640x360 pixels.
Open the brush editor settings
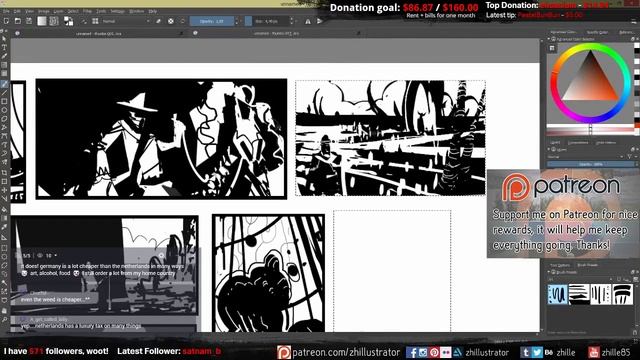(x=84, y=21)
